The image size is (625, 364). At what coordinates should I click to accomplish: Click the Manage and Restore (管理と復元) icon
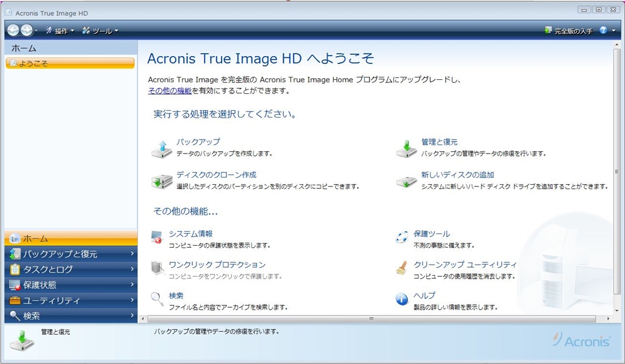406,149
